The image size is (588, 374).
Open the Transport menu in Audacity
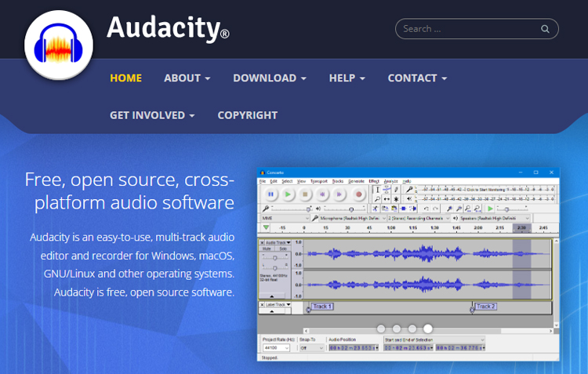click(x=319, y=181)
